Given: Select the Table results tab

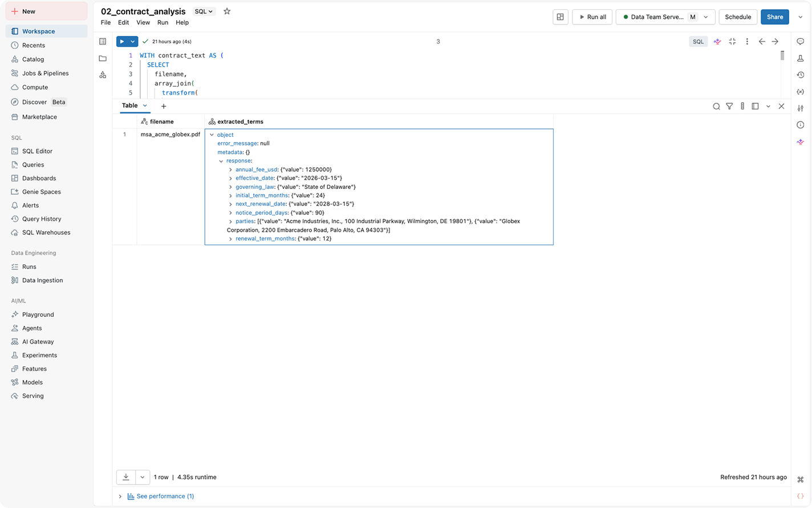Looking at the screenshot, I should coord(129,106).
